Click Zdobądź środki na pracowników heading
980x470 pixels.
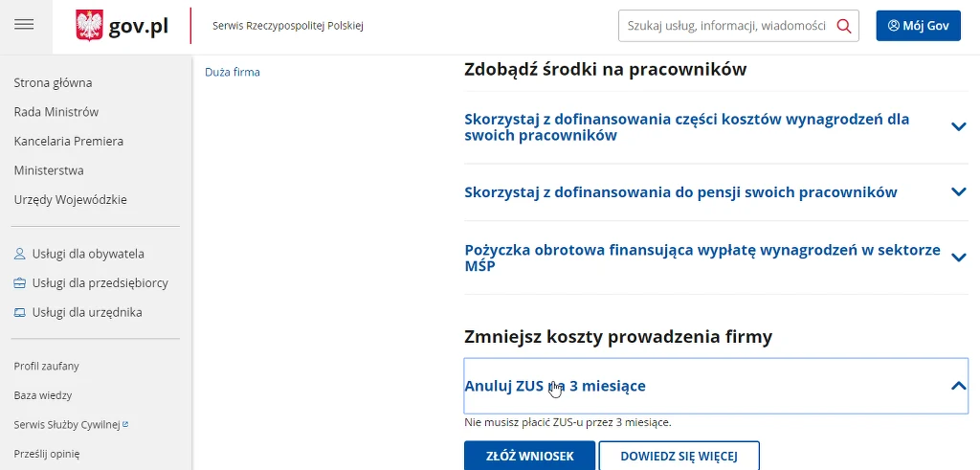pos(605,69)
